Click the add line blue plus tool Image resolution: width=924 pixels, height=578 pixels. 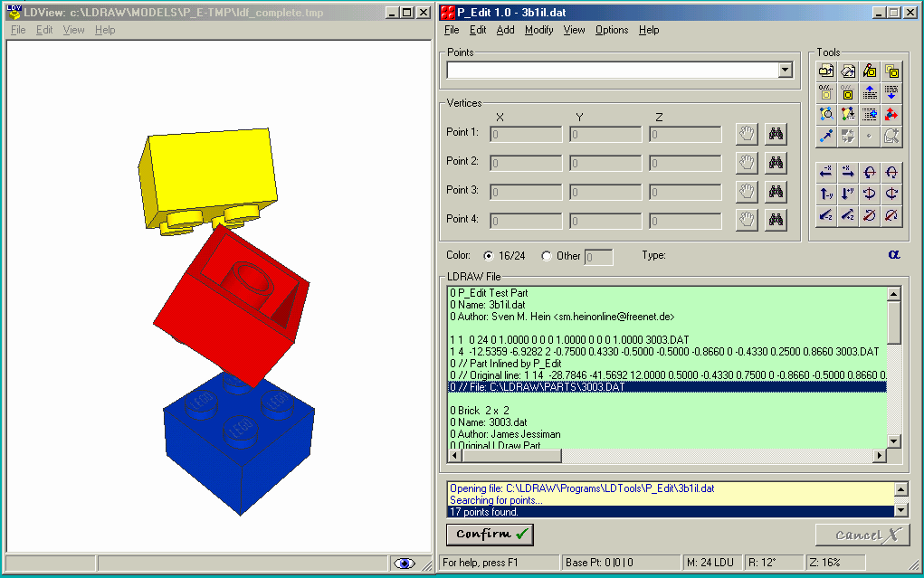869,114
